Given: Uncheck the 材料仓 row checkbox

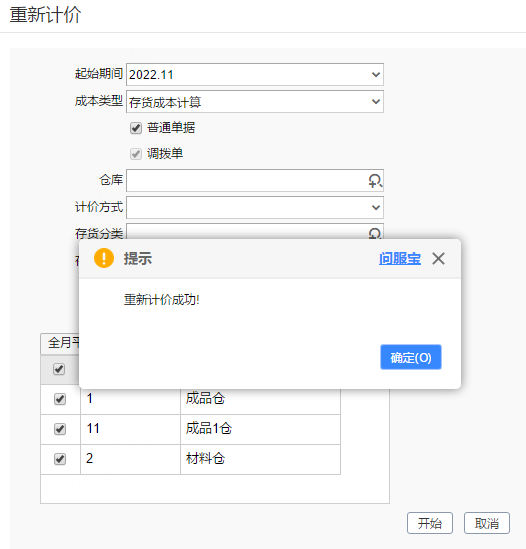Looking at the screenshot, I should pos(60,459).
